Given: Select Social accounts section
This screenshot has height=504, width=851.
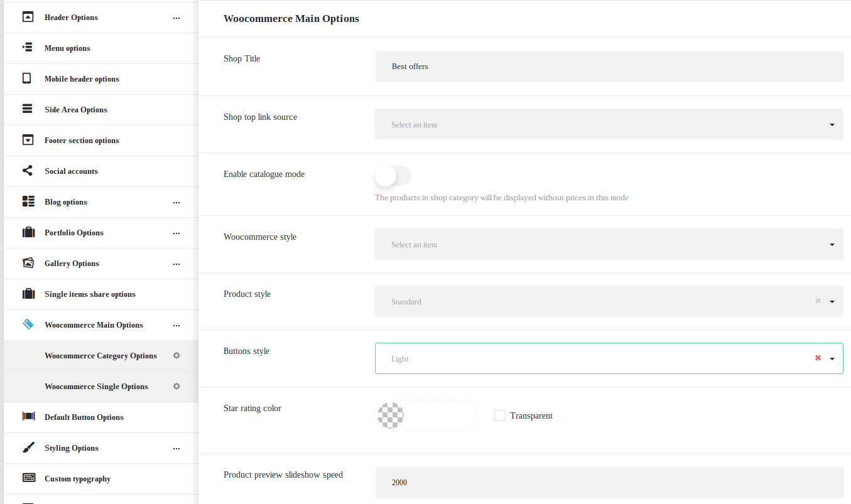Looking at the screenshot, I should [x=101, y=171].
